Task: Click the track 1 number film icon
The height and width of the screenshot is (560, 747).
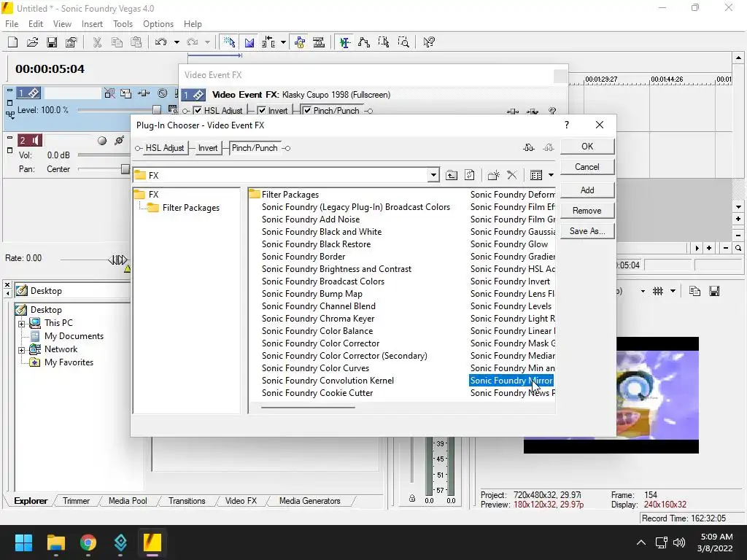Action: point(29,93)
